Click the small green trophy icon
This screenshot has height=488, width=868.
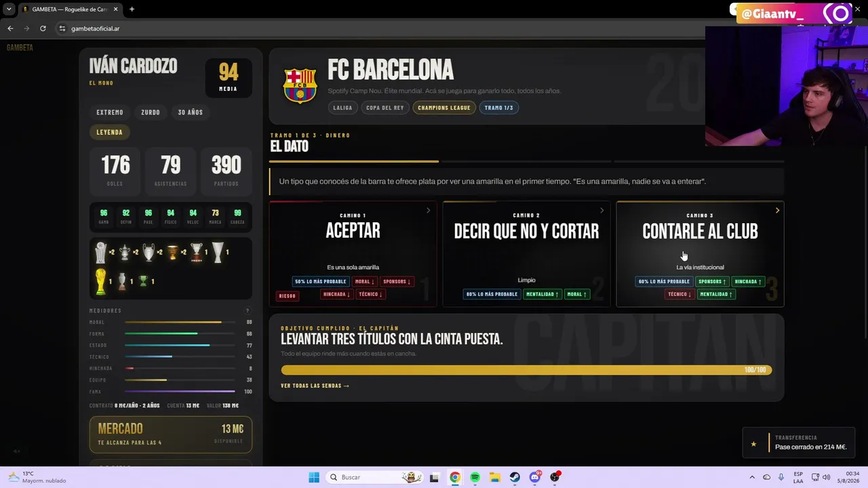tap(143, 281)
